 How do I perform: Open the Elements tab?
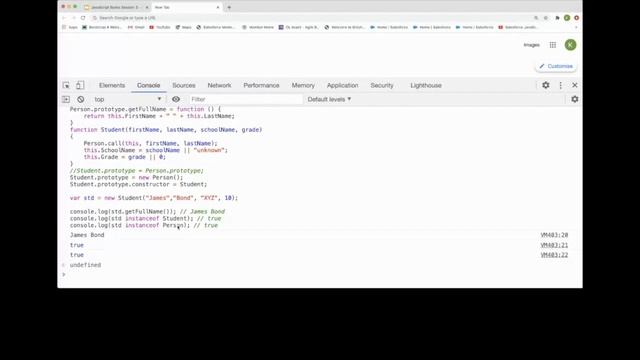coord(112,85)
